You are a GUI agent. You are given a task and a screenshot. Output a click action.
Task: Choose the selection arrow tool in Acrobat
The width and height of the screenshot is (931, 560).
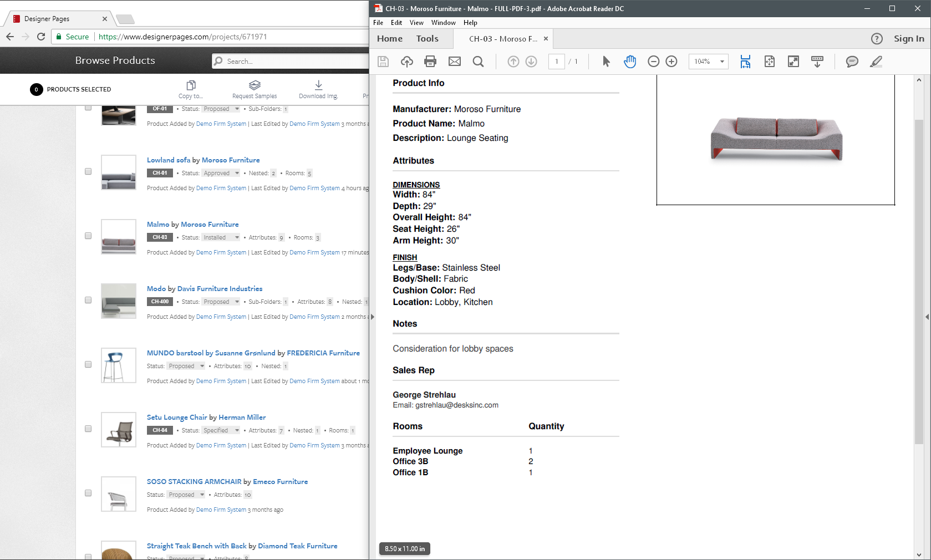[606, 62]
